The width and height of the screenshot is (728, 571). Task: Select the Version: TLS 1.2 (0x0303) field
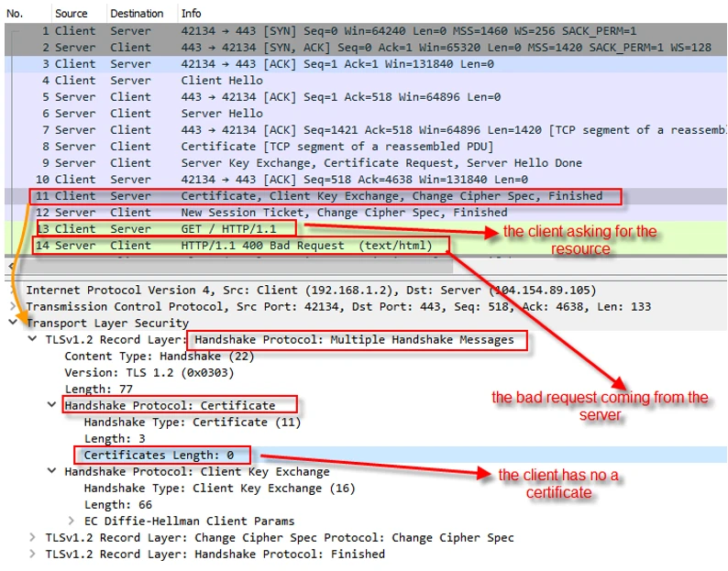click(x=147, y=372)
